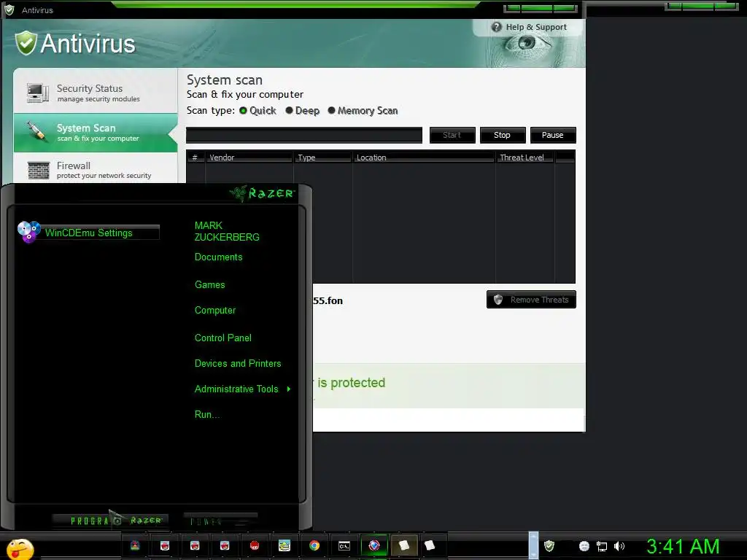Open the Security Status section
The height and width of the screenshot is (560, 747).
96,93
